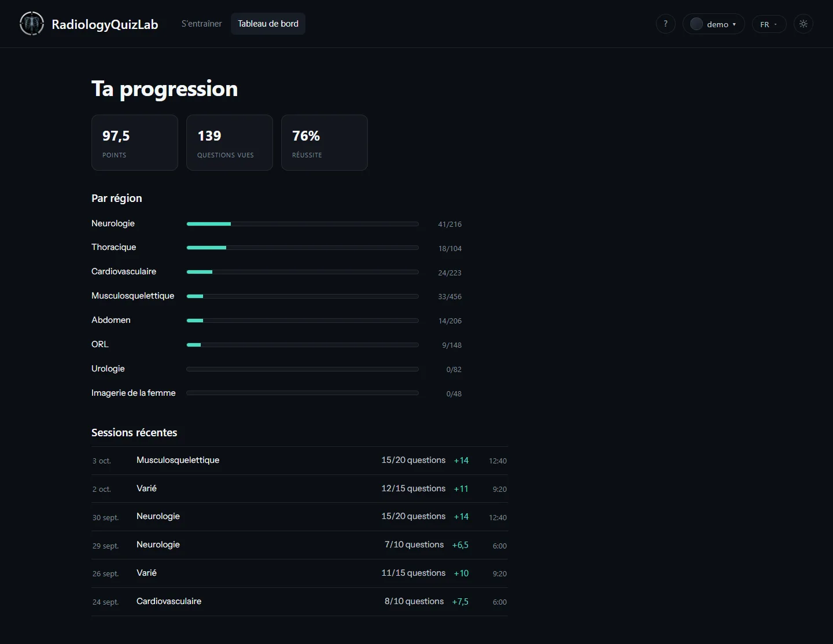Click the Musculosquelettique progress bar
The width and height of the screenshot is (833, 644).
pyautogui.click(x=303, y=296)
